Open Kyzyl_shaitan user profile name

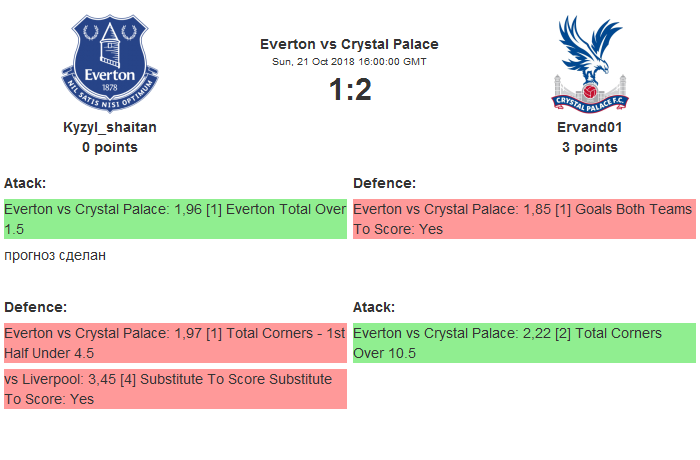pyautogui.click(x=110, y=127)
